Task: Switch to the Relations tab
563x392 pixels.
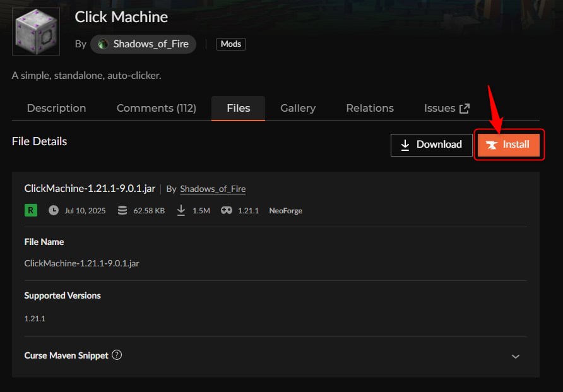Action: pyautogui.click(x=369, y=108)
